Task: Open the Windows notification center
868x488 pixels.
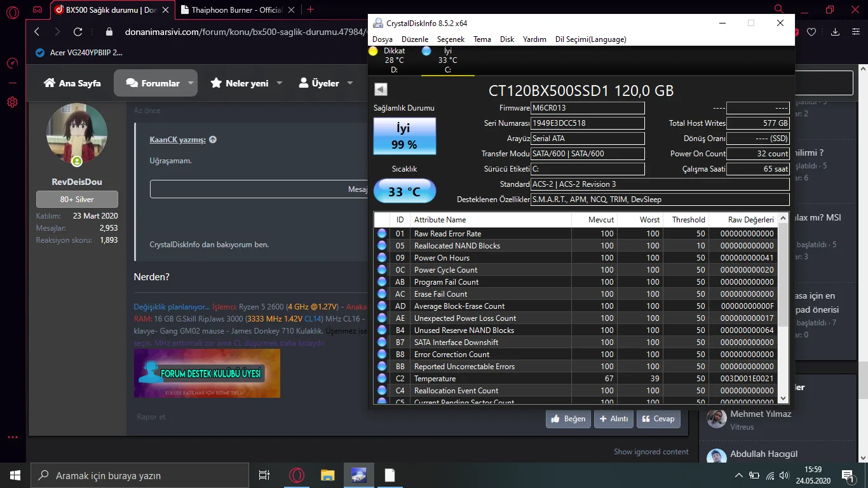Action: click(x=848, y=475)
